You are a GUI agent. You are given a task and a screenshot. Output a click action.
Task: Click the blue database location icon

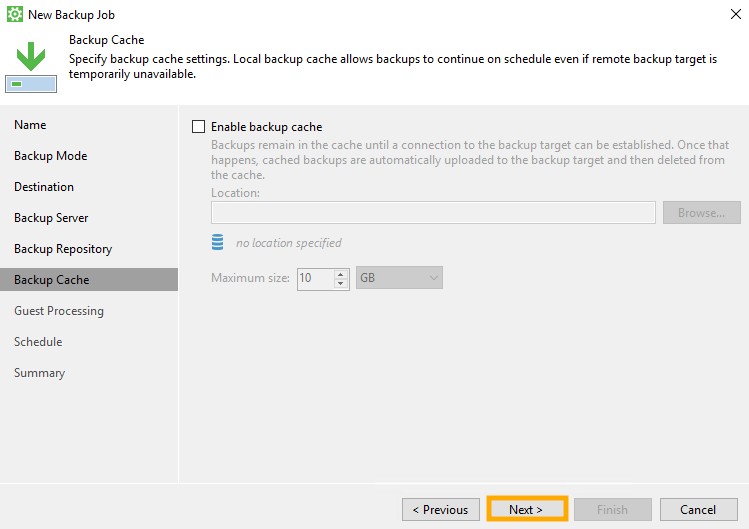[217, 242]
